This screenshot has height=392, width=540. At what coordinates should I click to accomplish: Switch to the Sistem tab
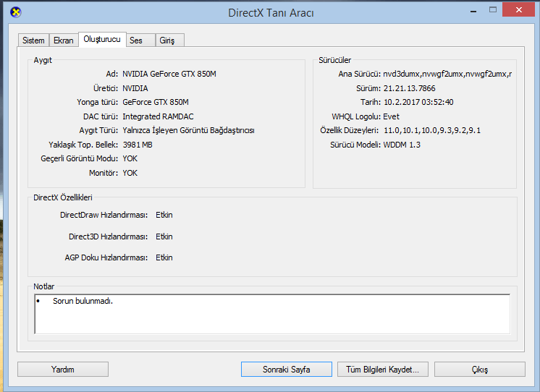click(x=33, y=41)
